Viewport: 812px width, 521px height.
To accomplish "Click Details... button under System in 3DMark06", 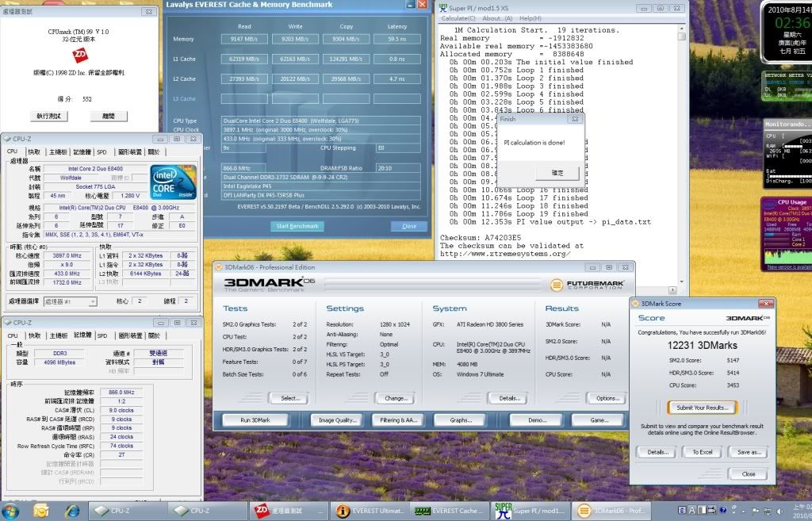I will tap(507, 398).
